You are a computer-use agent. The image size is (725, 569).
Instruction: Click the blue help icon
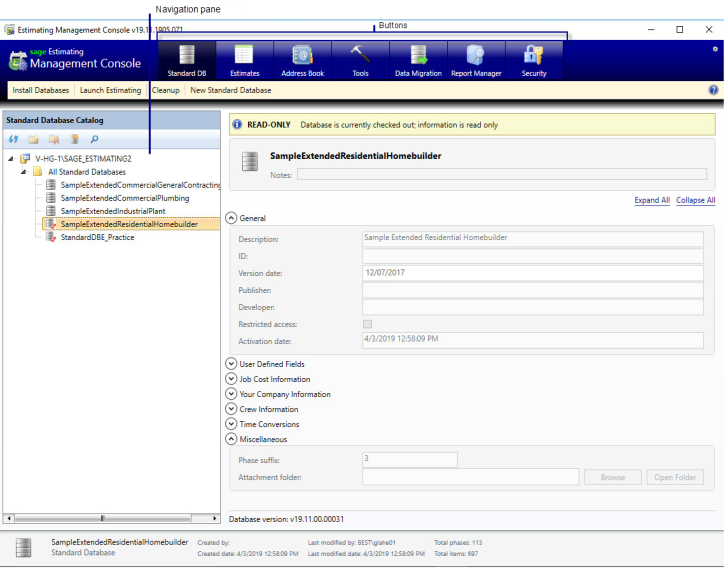(x=714, y=90)
